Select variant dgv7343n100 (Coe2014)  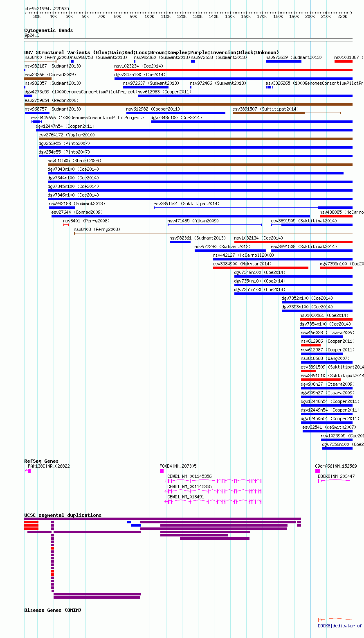(73, 170)
